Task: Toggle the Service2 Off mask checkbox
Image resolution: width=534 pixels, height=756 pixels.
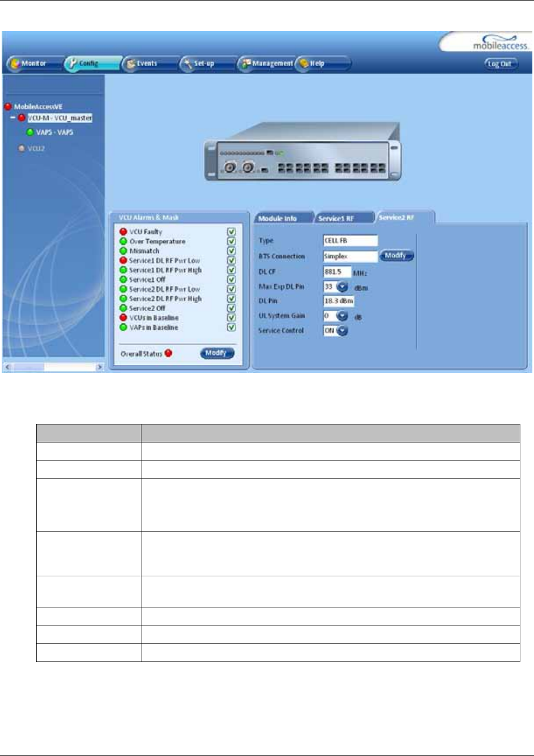Action: [x=232, y=308]
